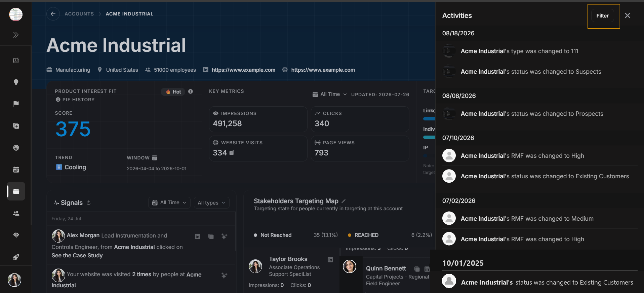
Task: Open the Key Metrics All Time dropdown
Action: pyautogui.click(x=329, y=95)
